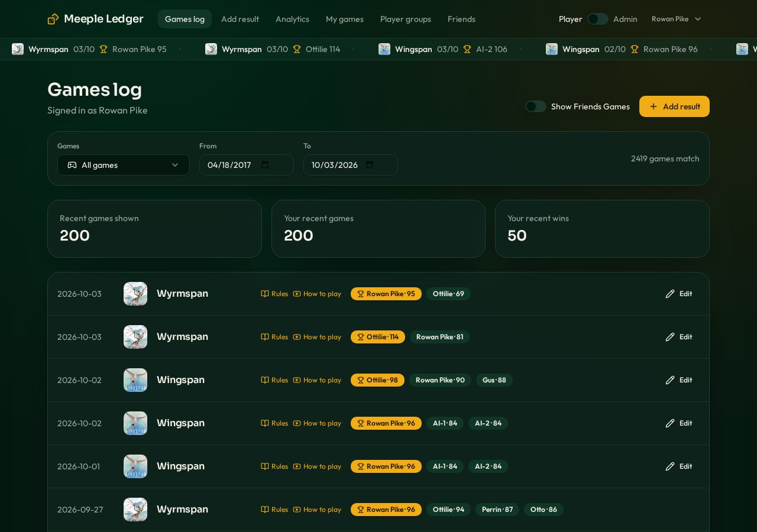This screenshot has height=532, width=757.
Task: Click the Meeple Ledger logo icon
Action: point(53,19)
